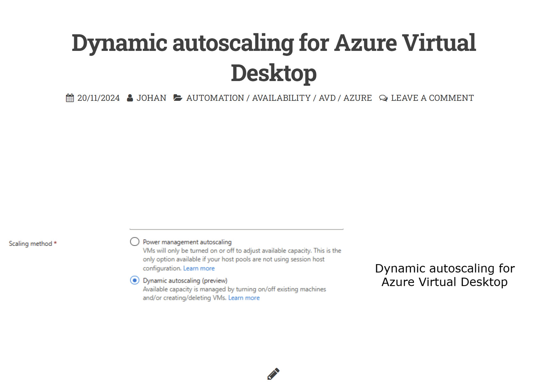
Task: Click the calendar icon beside the date
Action: tap(70, 98)
